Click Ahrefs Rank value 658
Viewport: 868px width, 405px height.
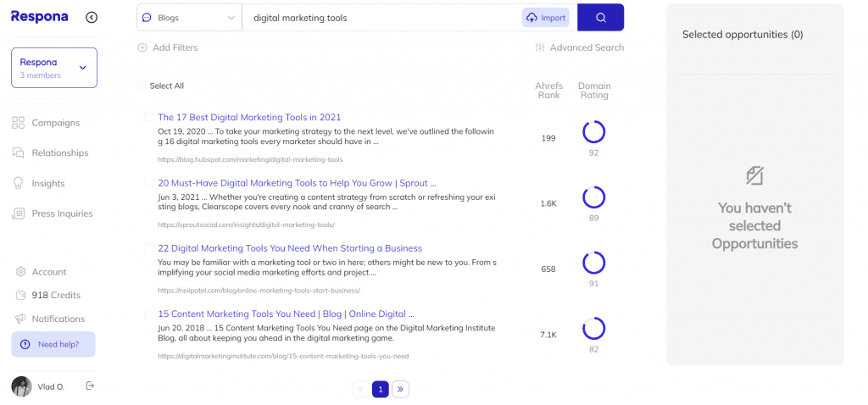pos(548,269)
